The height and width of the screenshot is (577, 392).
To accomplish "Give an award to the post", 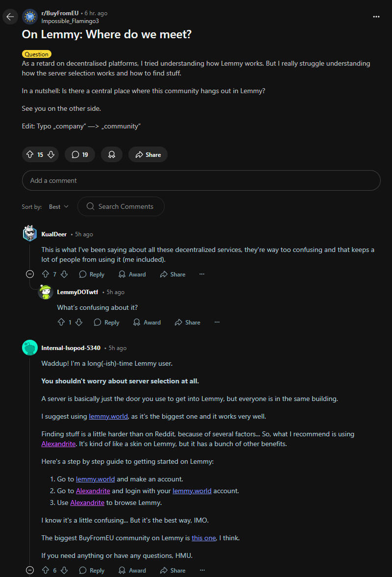I will click(112, 154).
